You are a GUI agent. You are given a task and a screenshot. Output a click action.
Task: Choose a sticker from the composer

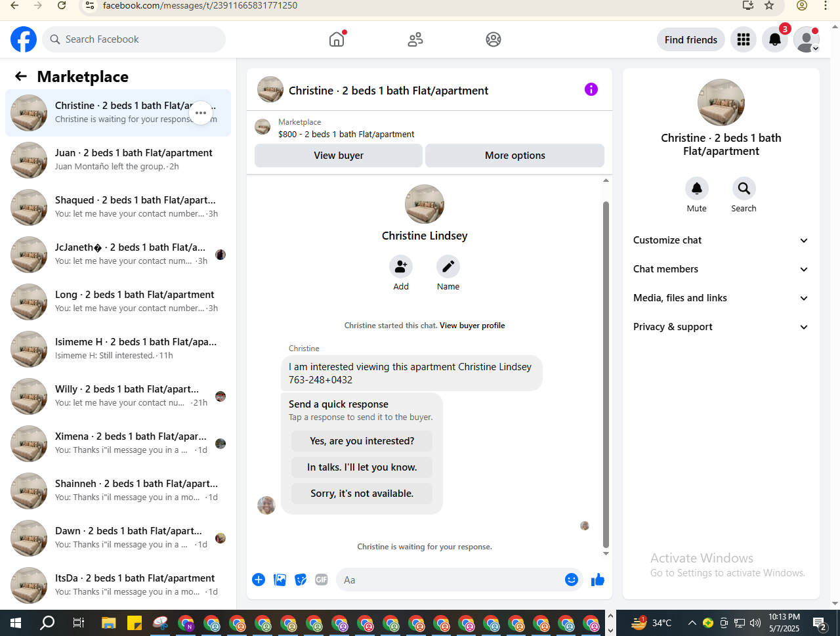pos(301,580)
